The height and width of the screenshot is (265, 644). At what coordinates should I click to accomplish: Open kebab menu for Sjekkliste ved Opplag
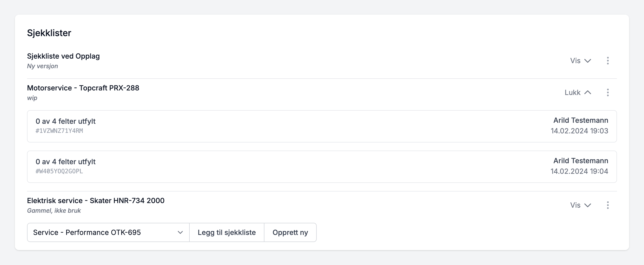coord(608,61)
